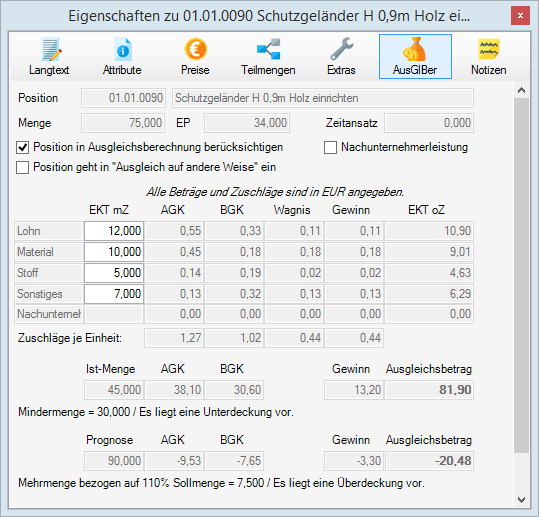Click the Ist-Menge value 45,000

click(x=114, y=390)
